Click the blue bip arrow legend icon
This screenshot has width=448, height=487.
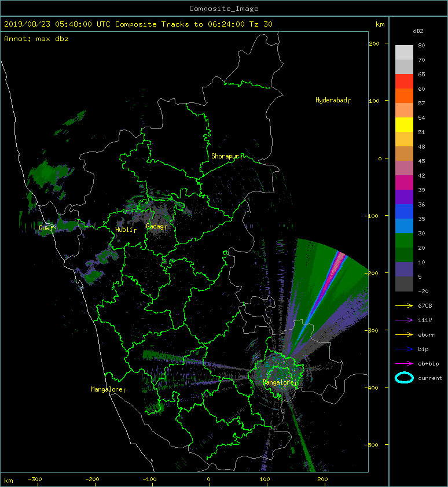tap(404, 349)
